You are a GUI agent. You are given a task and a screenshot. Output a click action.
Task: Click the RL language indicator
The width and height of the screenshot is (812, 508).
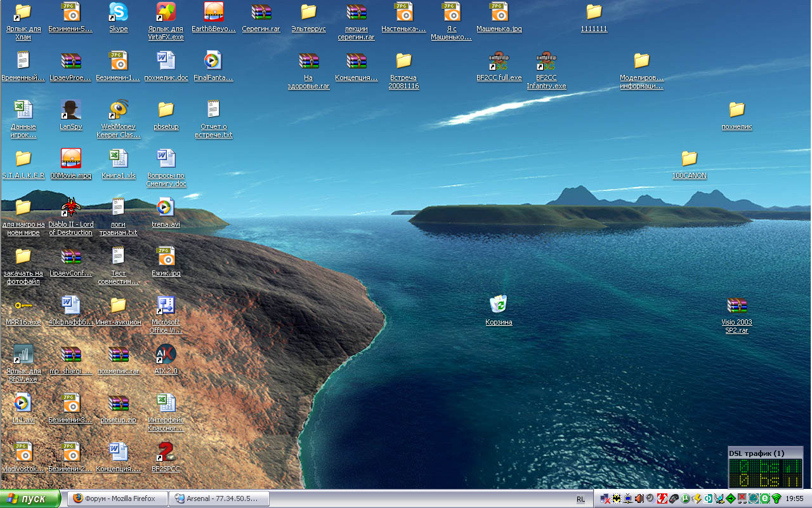(580, 499)
